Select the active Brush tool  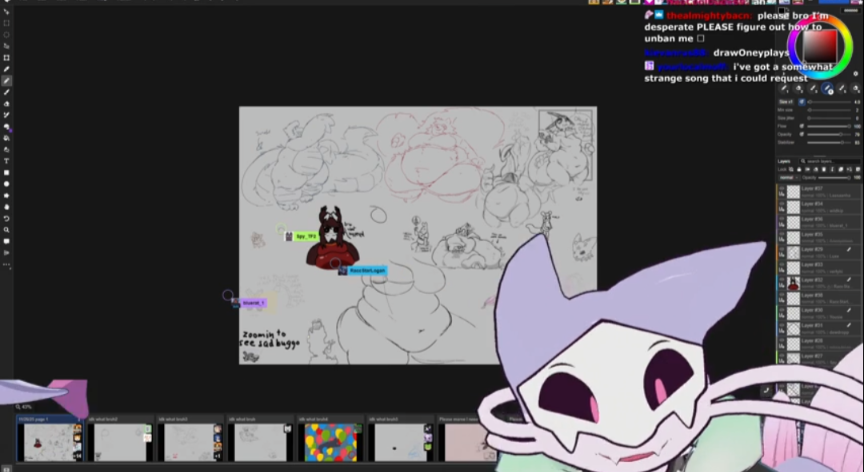[6, 81]
